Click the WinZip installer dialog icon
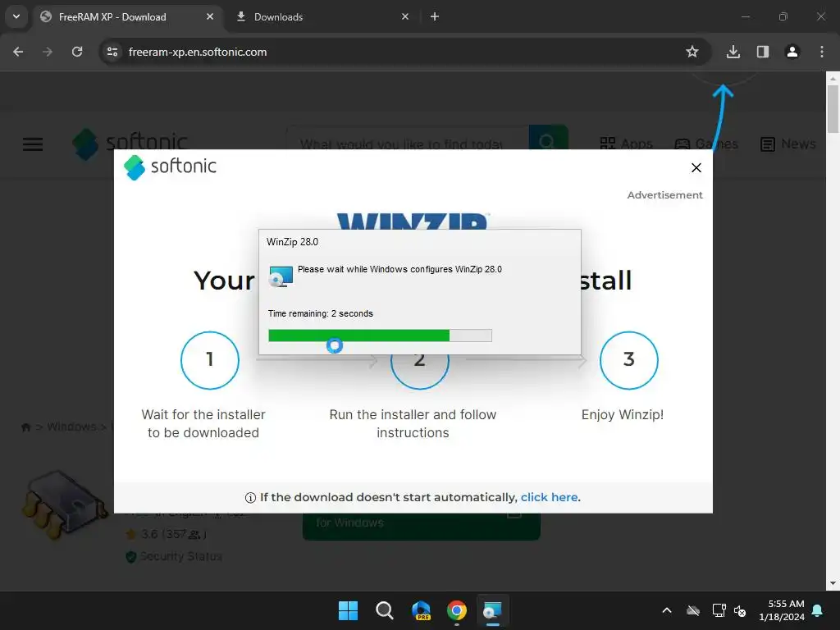The image size is (840, 630). pyautogui.click(x=281, y=276)
